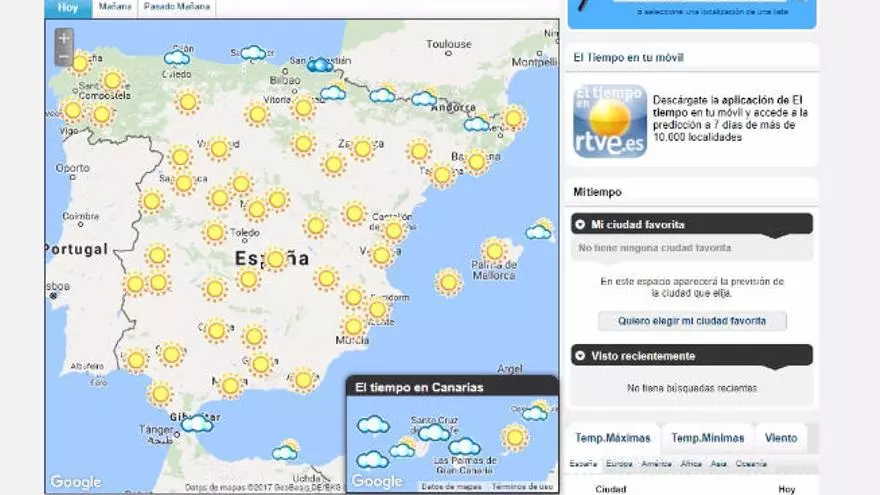Select the Hoy forecast tab
The height and width of the screenshot is (495, 880).
point(68,7)
